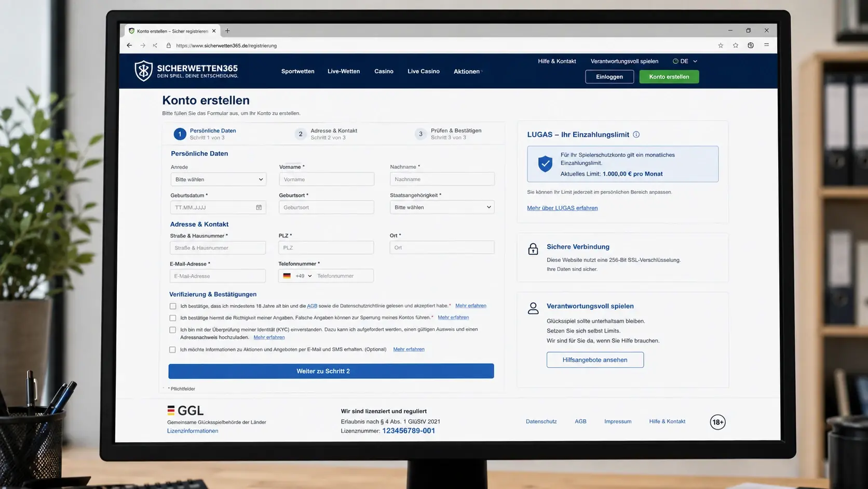Click the 18+ age badge

[717, 422]
